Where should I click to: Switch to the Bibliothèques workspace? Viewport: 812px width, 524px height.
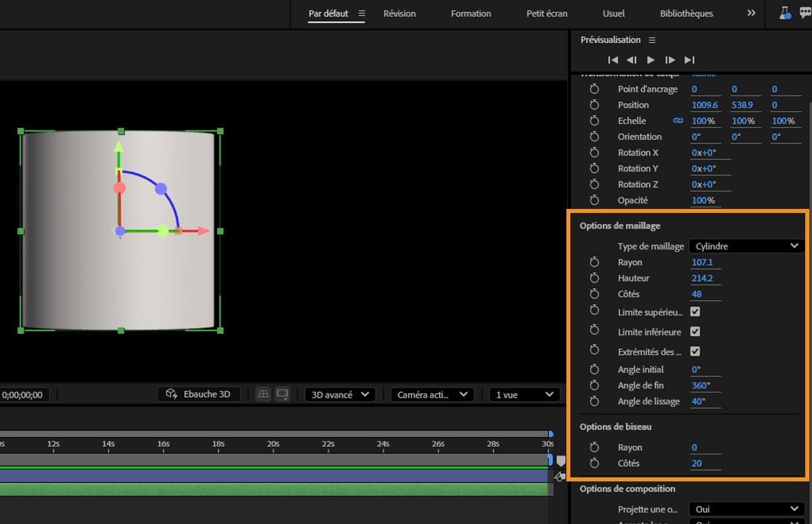pos(686,14)
